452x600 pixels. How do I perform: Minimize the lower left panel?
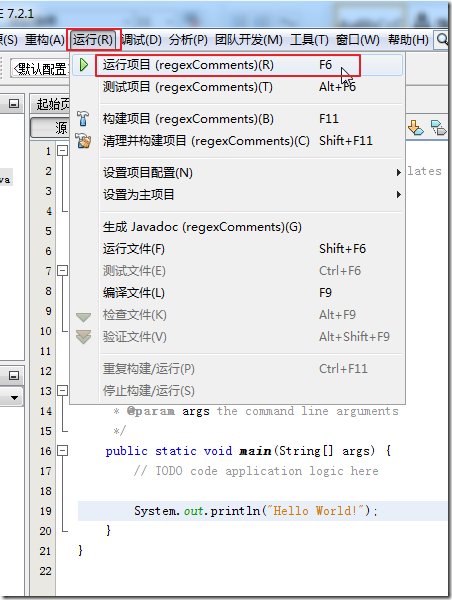pyautogui.click(x=14, y=376)
